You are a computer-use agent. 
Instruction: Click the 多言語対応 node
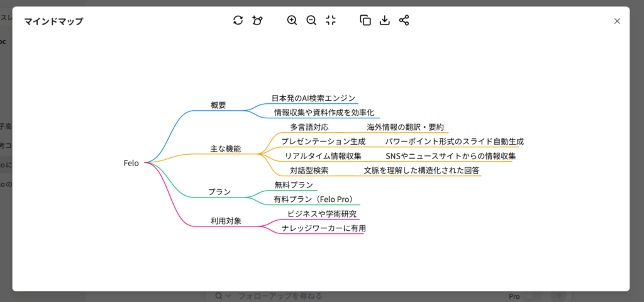pyautogui.click(x=309, y=127)
